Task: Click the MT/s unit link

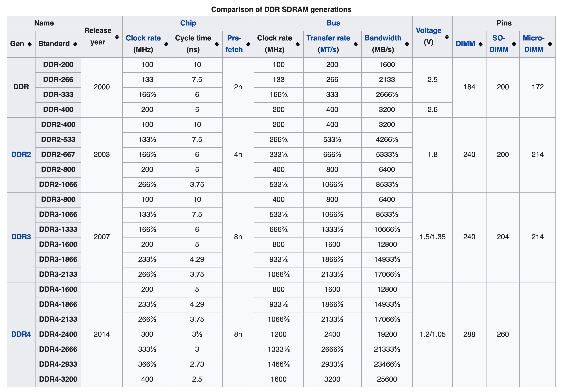Action: coord(328,50)
